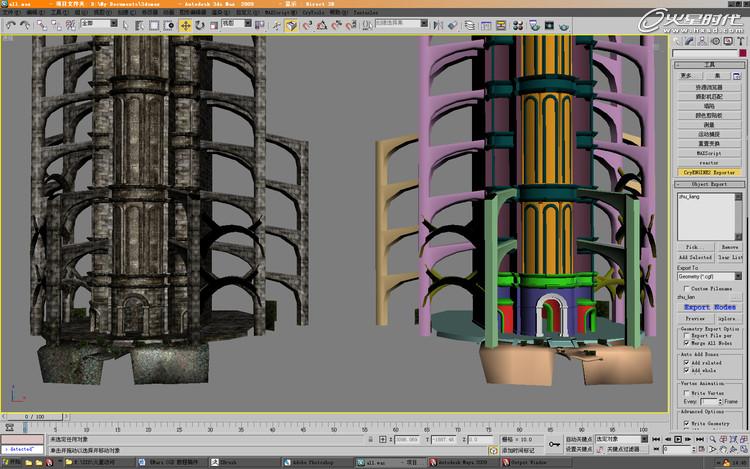
Task: Click the Undo arrow icon
Action: tap(9, 23)
